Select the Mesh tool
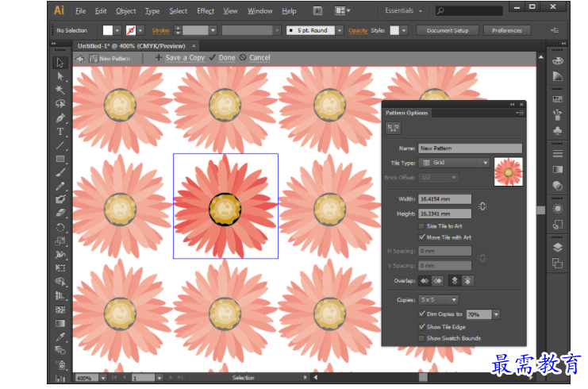Viewport: 588px width, 389px height. 60,310
